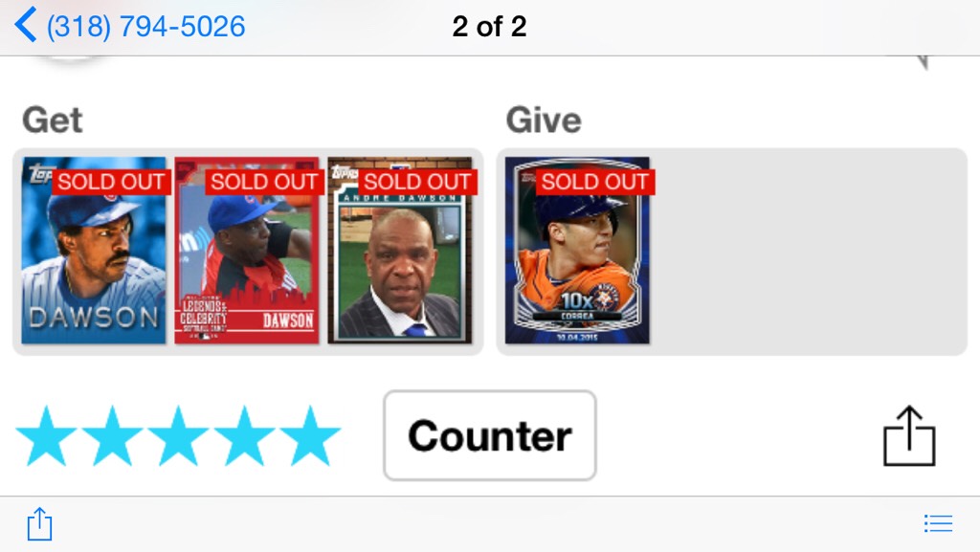
Task: Select the second blue rating star
Action: [x=113, y=436]
